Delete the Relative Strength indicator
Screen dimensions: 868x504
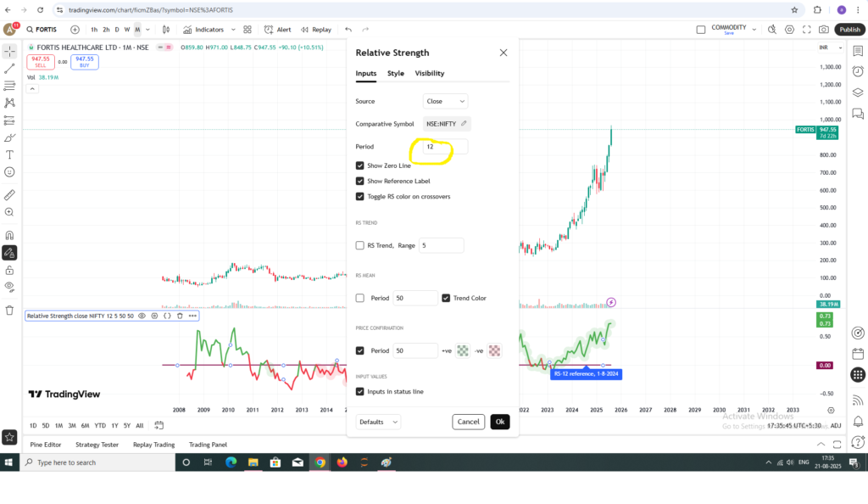click(x=180, y=316)
